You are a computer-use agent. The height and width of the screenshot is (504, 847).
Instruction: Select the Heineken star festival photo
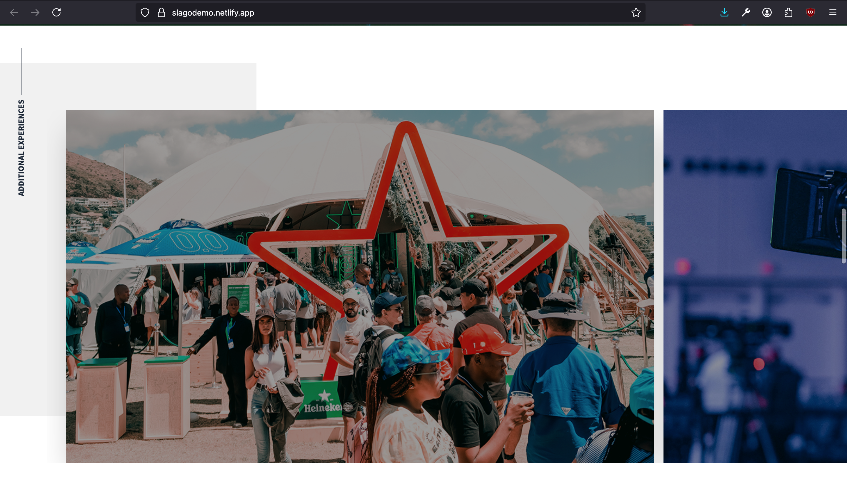pyautogui.click(x=360, y=286)
